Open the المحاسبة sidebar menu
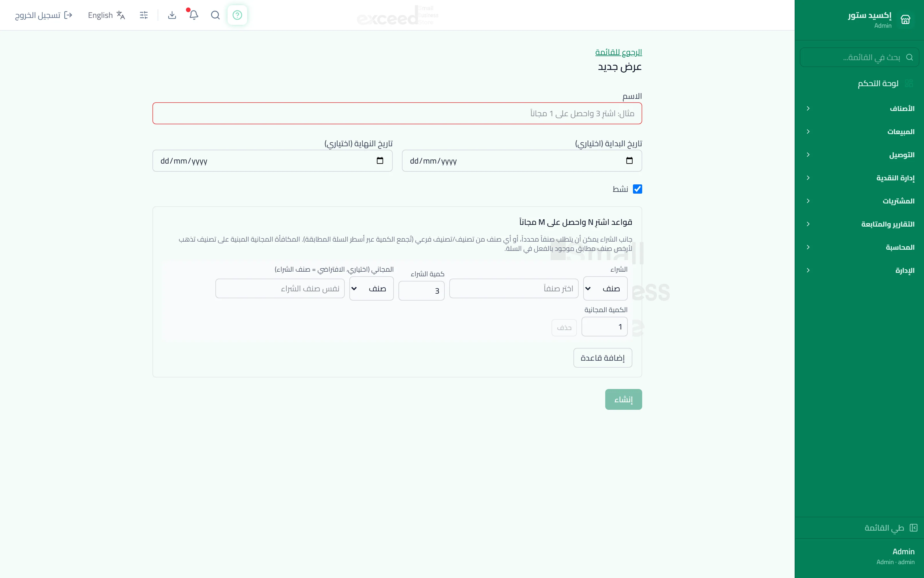The image size is (924, 578). point(860,247)
